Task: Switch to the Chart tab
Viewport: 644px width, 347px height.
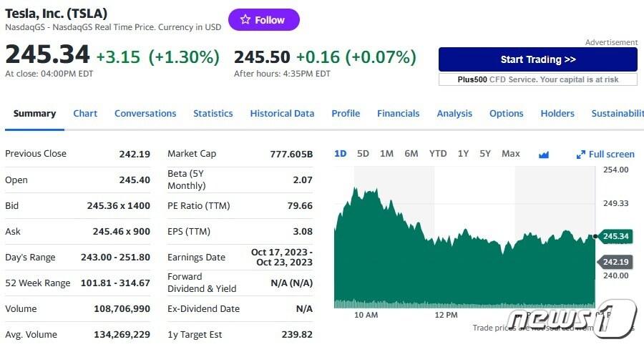Action: point(85,113)
